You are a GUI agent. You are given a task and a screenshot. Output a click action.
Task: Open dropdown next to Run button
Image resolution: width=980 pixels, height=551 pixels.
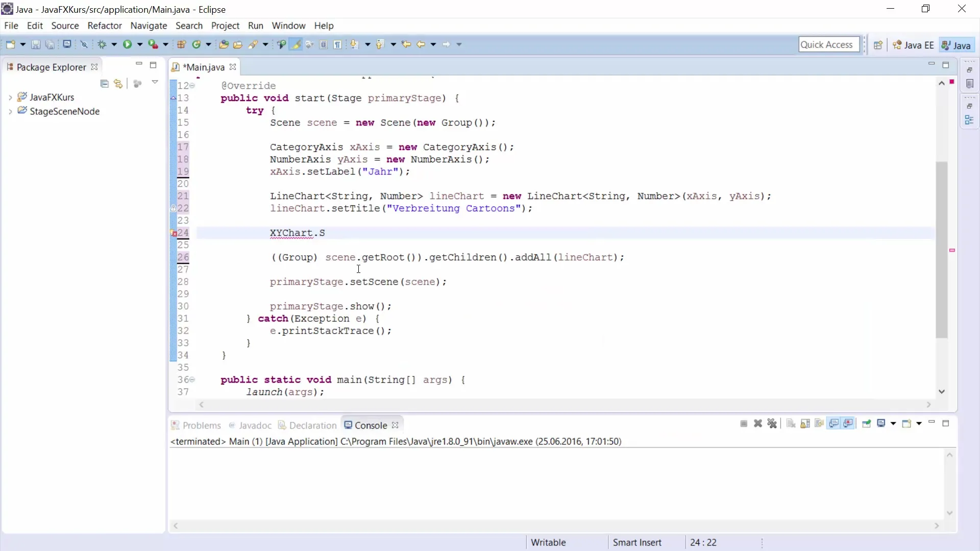(140, 44)
